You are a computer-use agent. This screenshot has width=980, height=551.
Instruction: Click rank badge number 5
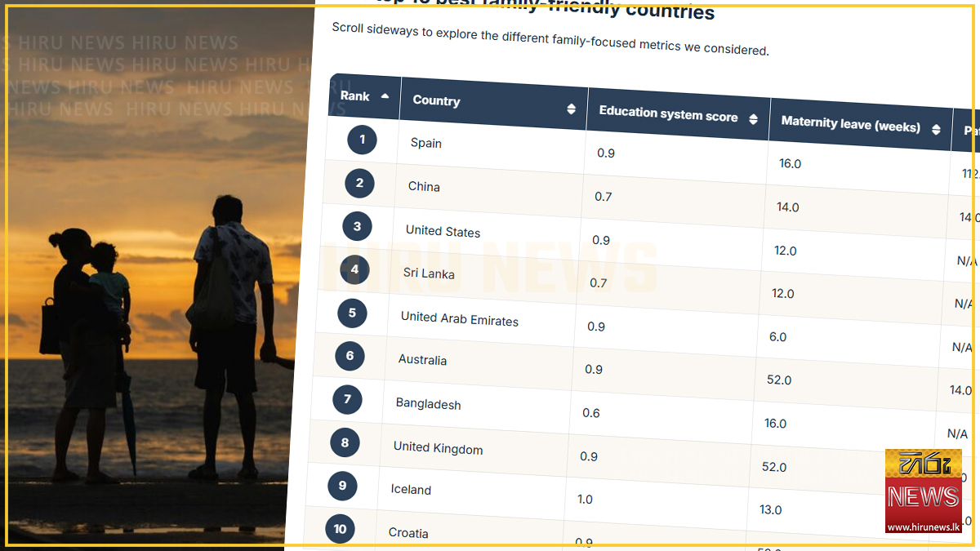pyautogui.click(x=352, y=312)
